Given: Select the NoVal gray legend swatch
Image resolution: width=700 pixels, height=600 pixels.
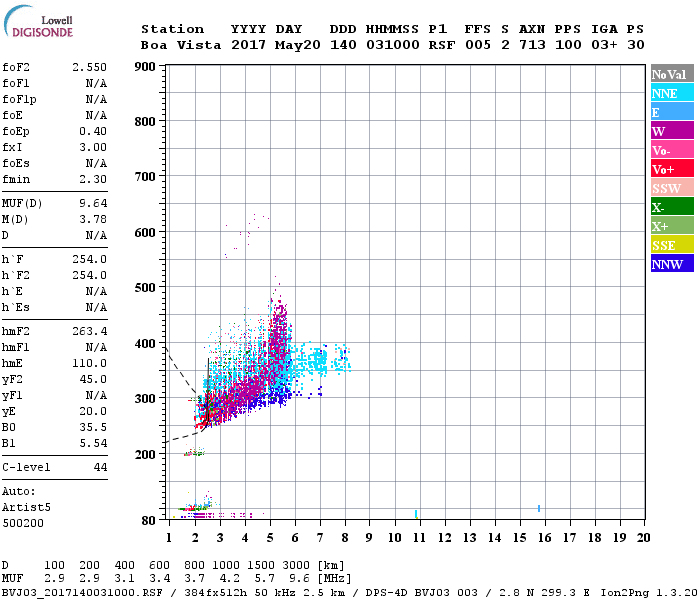Looking at the screenshot, I should click(672, 74).
